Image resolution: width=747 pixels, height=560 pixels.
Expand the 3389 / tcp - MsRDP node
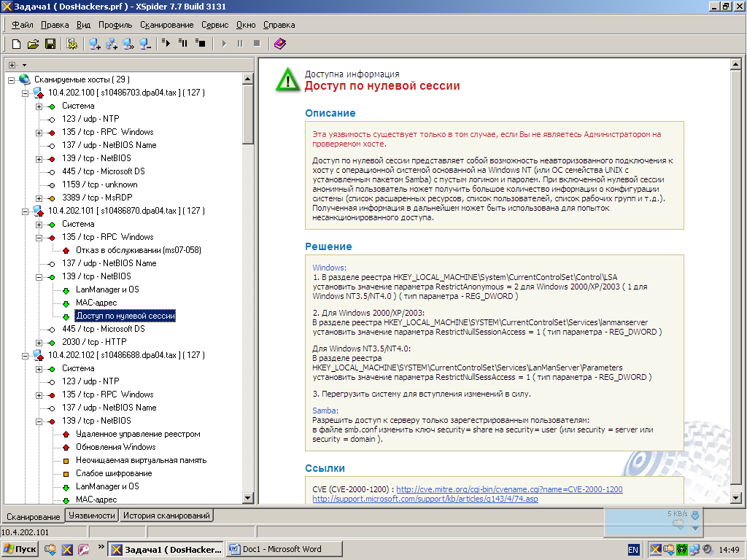[39, 198]
